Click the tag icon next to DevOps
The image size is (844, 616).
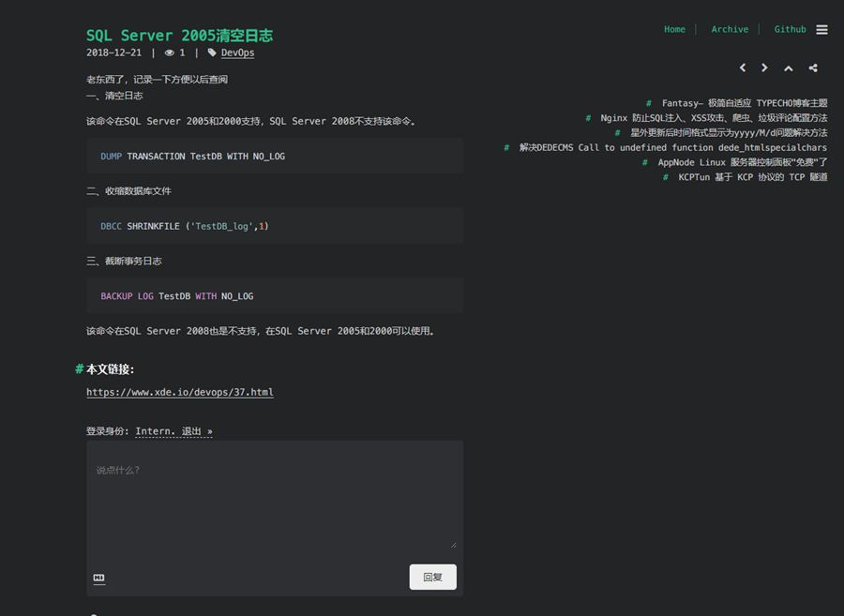tap(212, 53)
